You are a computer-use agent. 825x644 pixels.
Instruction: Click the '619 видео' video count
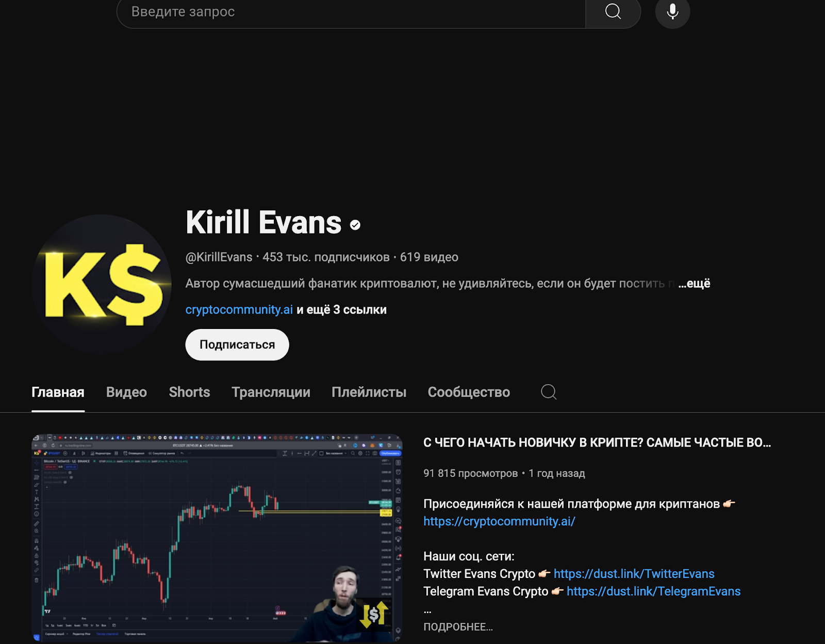[x=429, y=257]
